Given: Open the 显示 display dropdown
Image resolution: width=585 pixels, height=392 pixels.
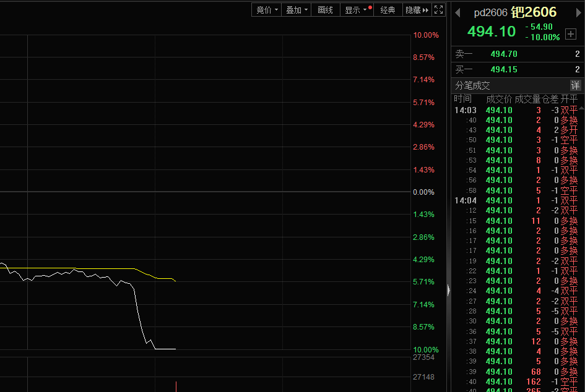Looking at the screenshot, I should coord(357,10).
